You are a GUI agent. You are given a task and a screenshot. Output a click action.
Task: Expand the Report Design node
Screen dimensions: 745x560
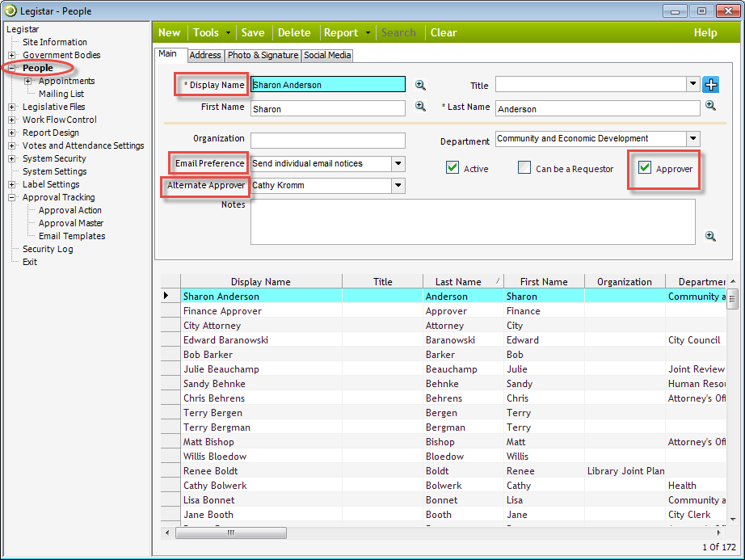12,133
